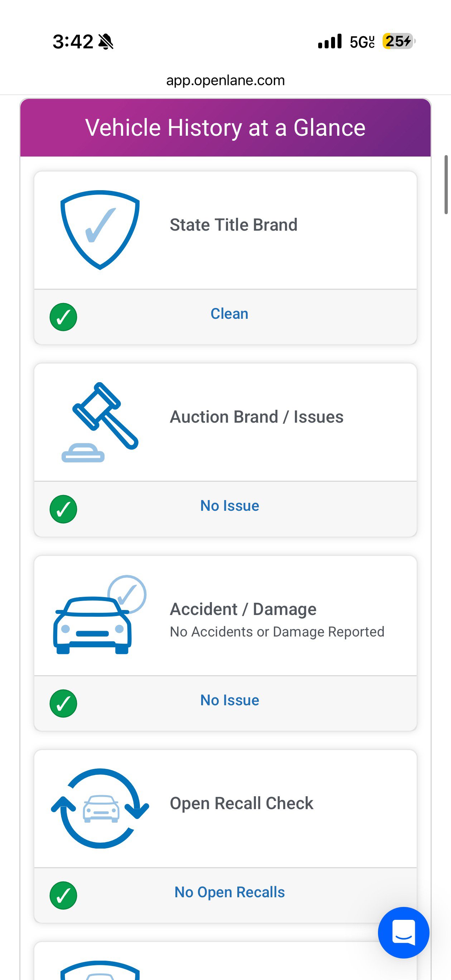Tap the app.openlane.com address bar
The image size is (451, 980).
pos(225,80)
